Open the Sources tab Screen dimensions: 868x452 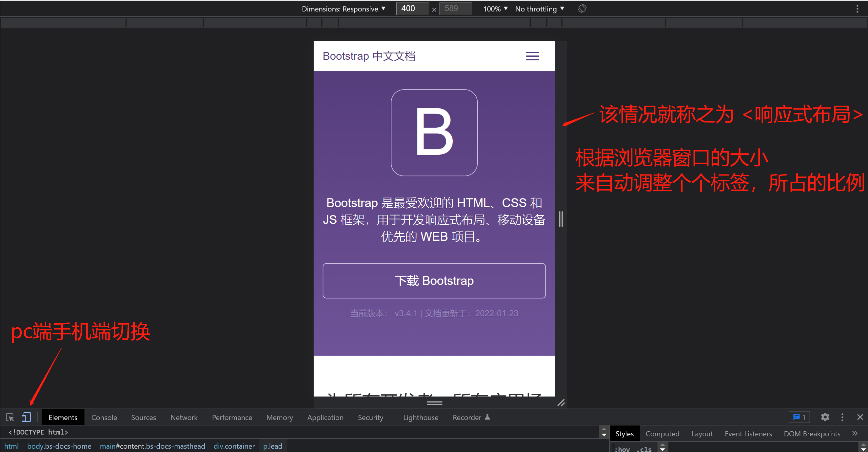click(144, 417)
